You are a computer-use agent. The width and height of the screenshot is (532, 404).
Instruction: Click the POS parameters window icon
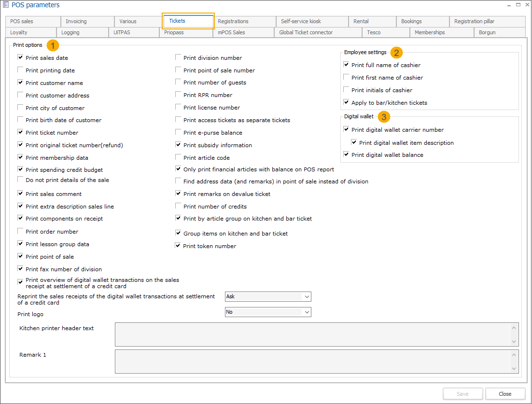click(6, 5)
